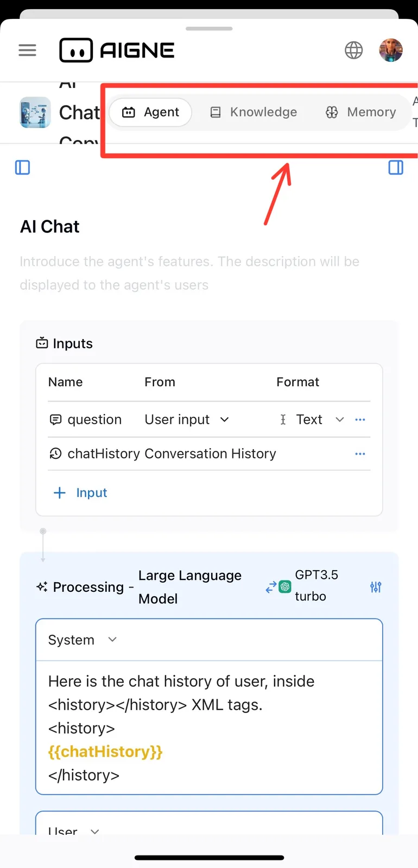
Task: Select the Agent tab
Action: [x=151, y=112]
